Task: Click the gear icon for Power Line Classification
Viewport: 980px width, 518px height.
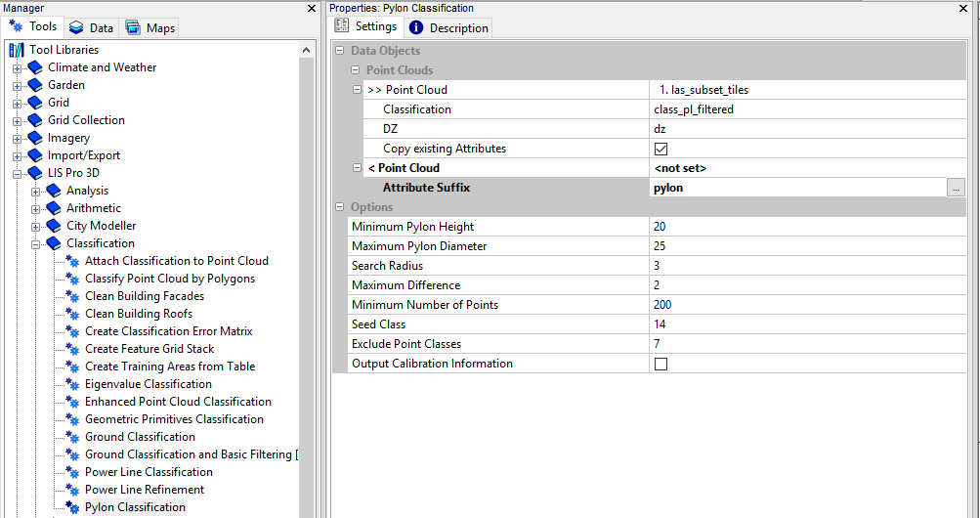Action: click(x=73, y=472)
